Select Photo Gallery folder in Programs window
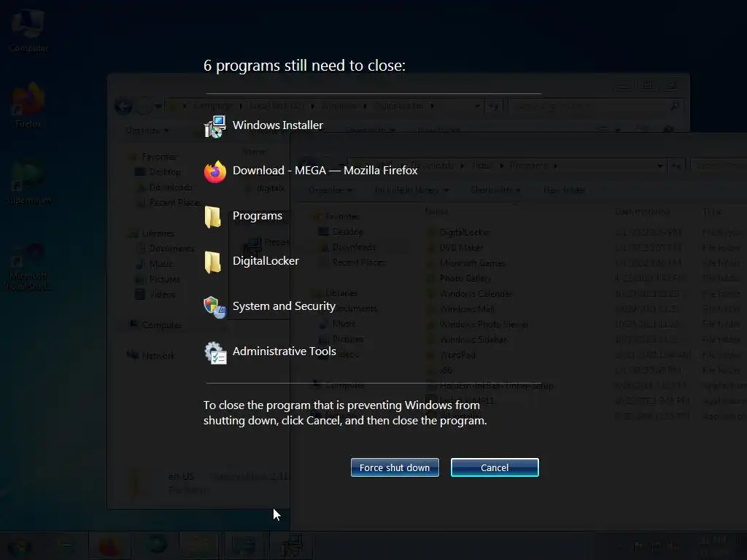 point(460,278)
